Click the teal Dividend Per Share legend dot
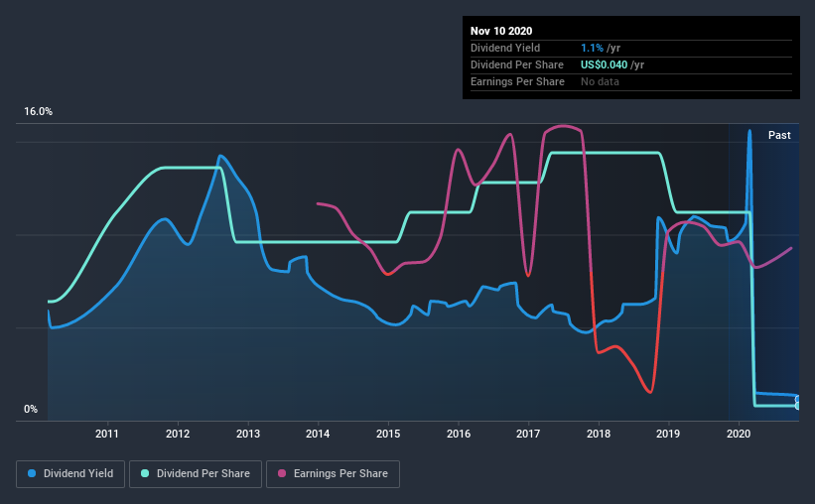The width and height of the screenshot is (815, 504). pos(145,473)
